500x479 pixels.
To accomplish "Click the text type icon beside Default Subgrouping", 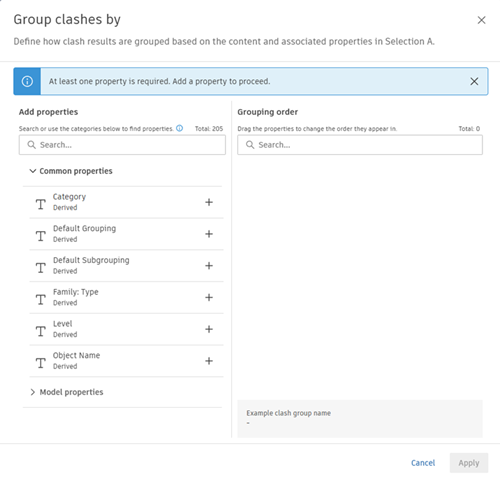I will coord(41,268).
